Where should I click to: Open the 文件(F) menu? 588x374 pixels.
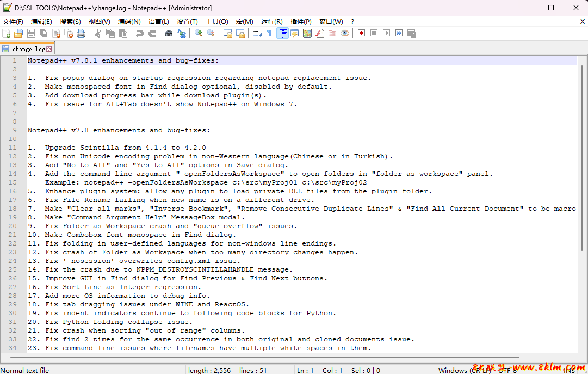[x=13, y=22]
